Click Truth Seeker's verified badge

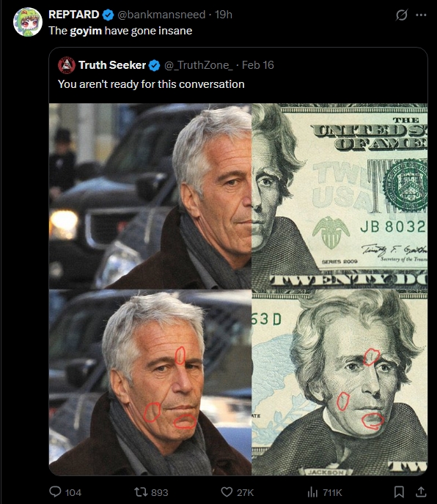click(x=155, y=66)
